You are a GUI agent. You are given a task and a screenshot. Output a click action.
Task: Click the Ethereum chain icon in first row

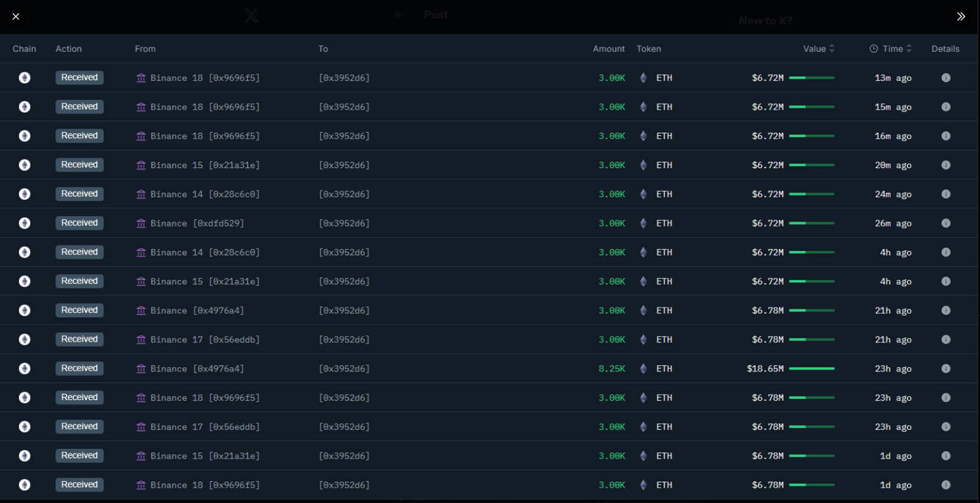(x=24, y=78)
